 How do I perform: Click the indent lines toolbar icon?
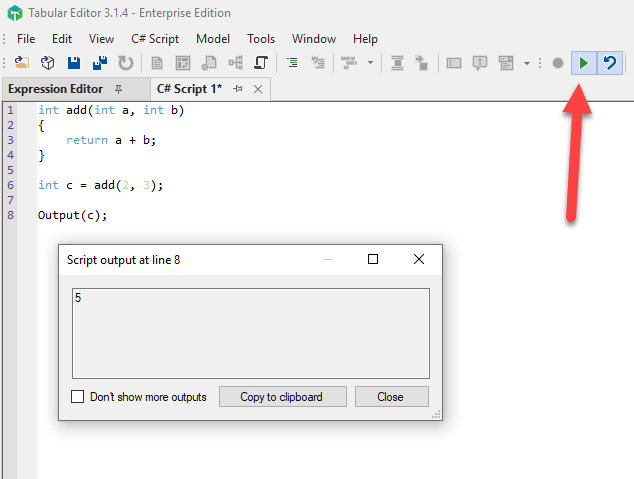click(x=292, y=63)
